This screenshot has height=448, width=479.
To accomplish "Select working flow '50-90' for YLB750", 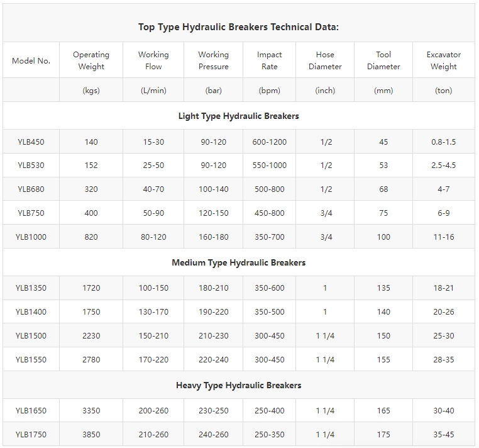I will click(x=153, y=213).
